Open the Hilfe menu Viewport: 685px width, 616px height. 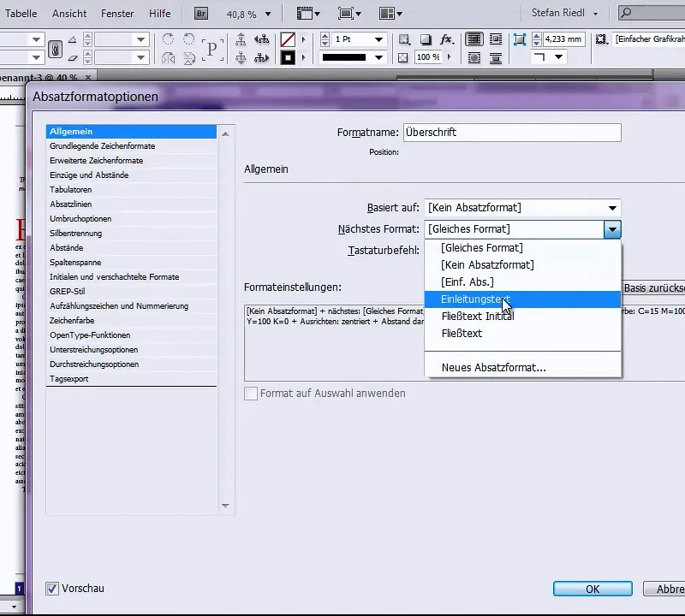[x=159, y=14]
